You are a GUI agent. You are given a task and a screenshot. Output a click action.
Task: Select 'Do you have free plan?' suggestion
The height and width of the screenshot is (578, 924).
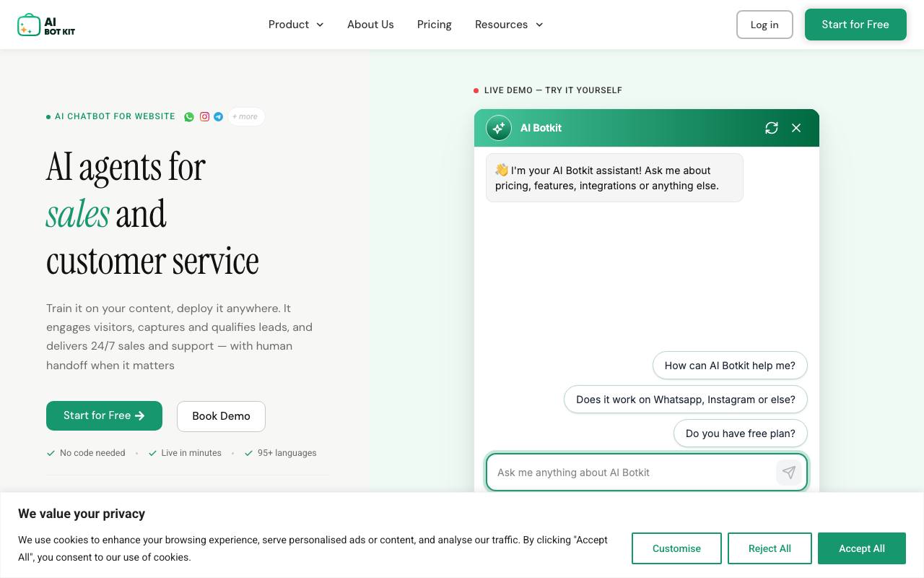tap(741, 433)
